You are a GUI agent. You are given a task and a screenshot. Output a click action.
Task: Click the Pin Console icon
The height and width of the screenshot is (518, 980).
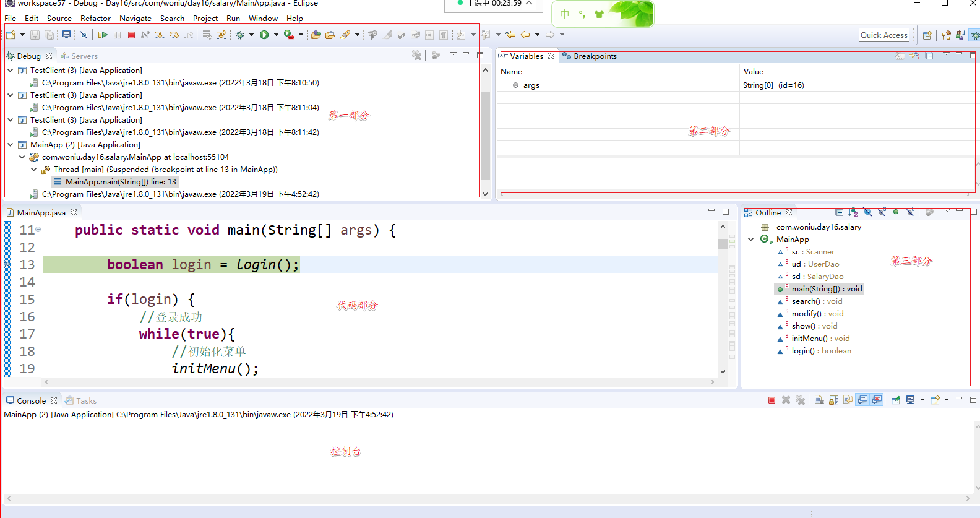click(x=895, y=400)
